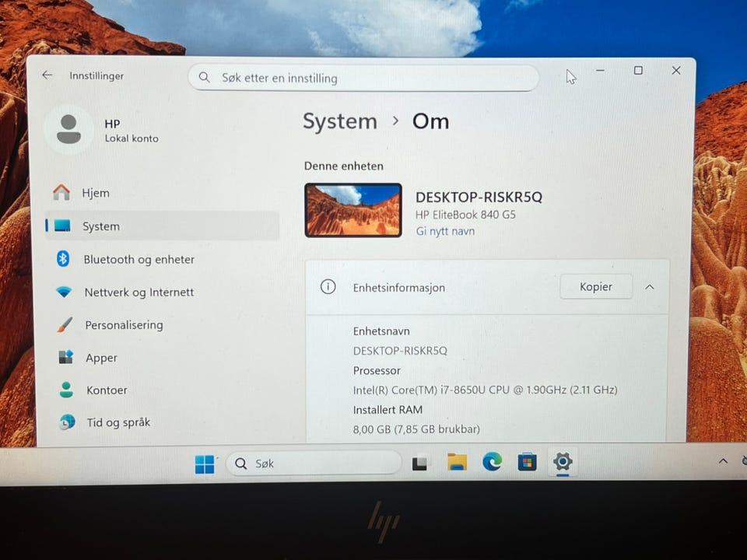This screenshot has width=747, height=560.
Task: Click the Installert RAM label
Action: pos(388,410)
